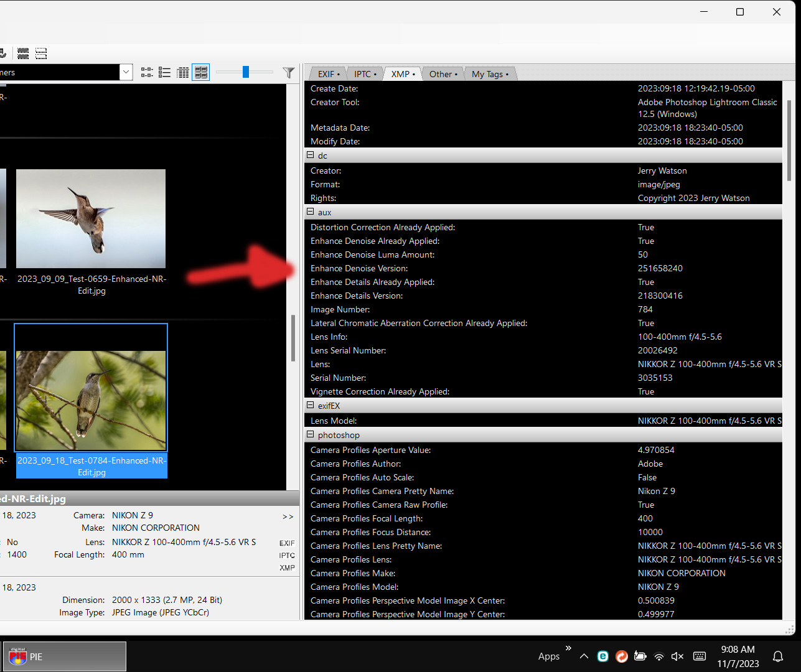Expand the Apps toolbar chevron overflow
The width and height of the screenshot is (801, 672).
[x=568, y=648]
